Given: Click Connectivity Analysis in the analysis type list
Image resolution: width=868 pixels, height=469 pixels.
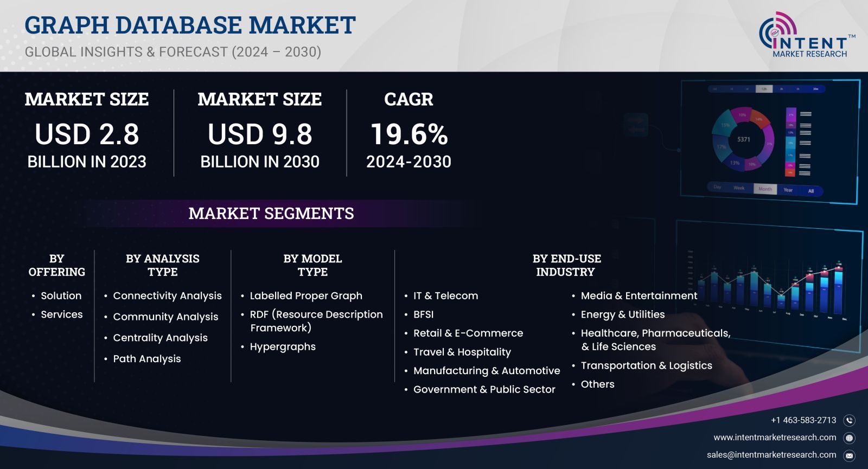Looking at the screenshot, I should click(167, 296).
